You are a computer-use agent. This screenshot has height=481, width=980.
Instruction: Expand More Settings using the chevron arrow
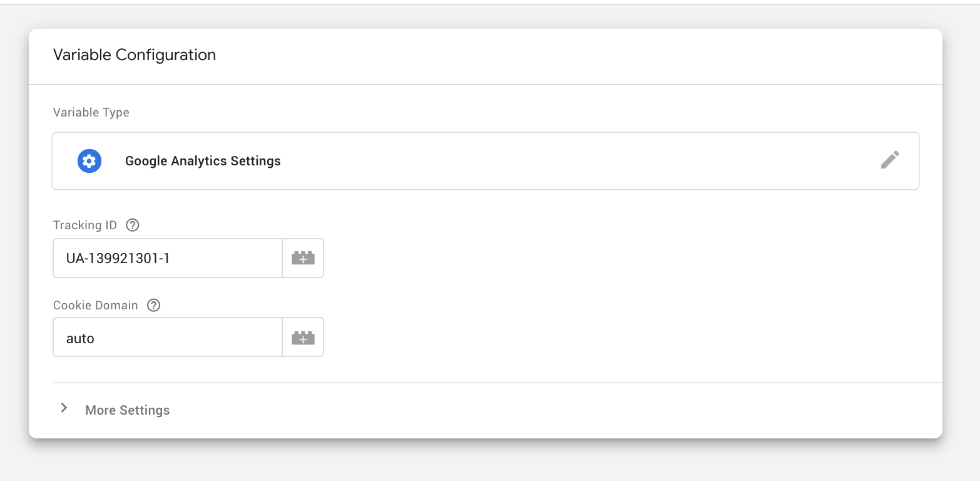(x=64, y=408)
